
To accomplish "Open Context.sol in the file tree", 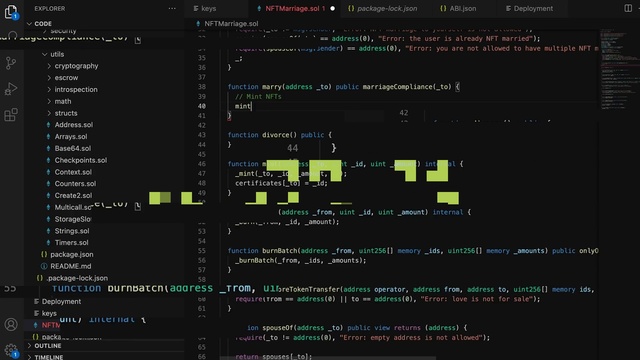I will 73,172.
